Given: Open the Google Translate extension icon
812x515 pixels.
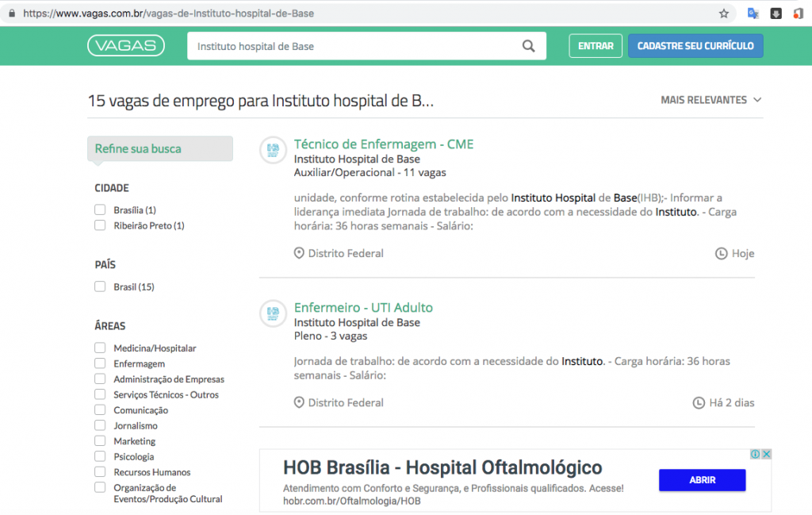Looking at the screenshot, I should pyautogui.click(x=753, y=13).
